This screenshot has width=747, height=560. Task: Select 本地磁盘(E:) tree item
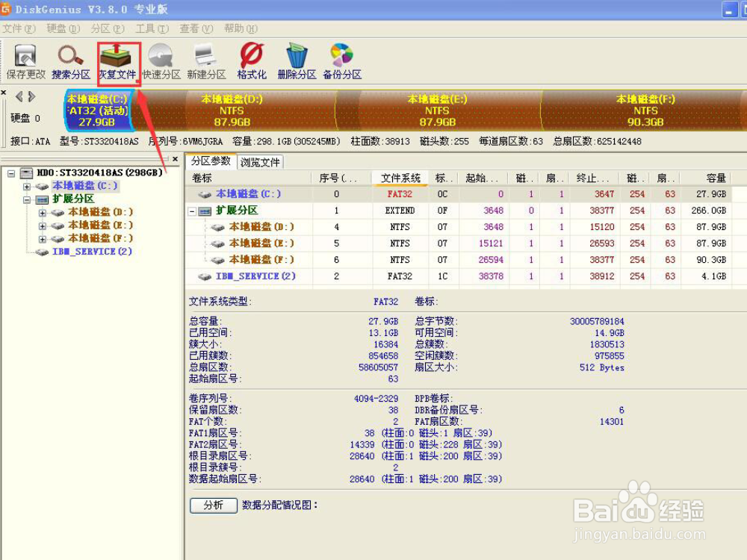click(x=100, y=225)
